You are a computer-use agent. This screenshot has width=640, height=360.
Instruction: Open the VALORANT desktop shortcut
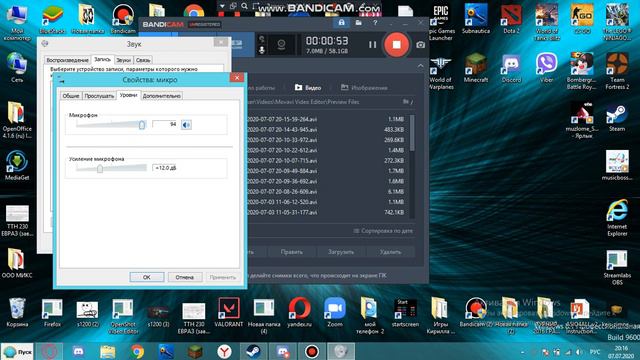pos(229,313)
